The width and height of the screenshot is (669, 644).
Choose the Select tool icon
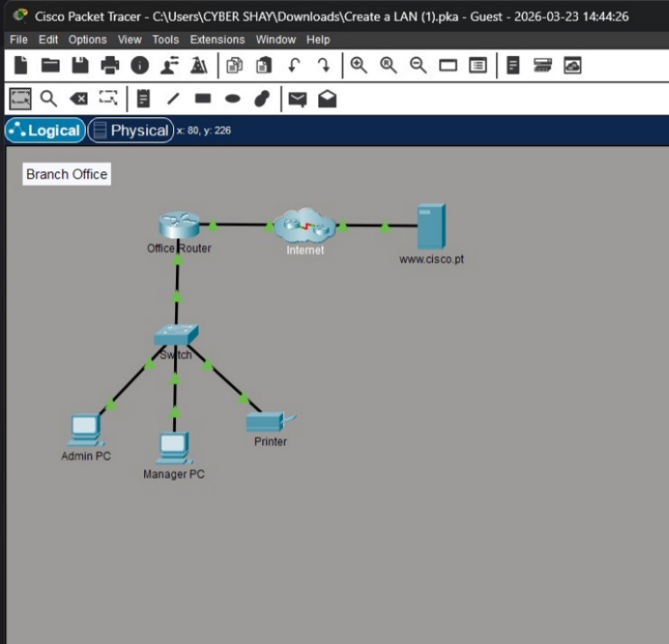21,99
